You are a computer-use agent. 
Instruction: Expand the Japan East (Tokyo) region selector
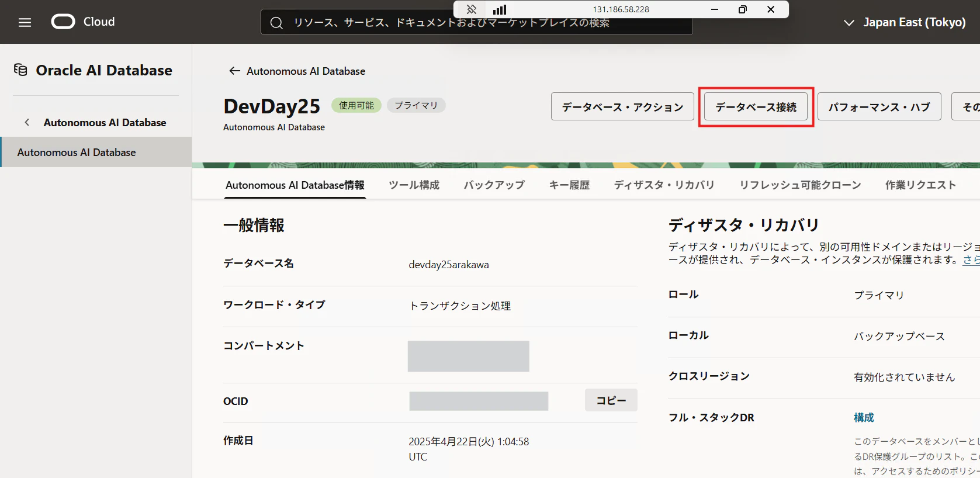(905, 22)
